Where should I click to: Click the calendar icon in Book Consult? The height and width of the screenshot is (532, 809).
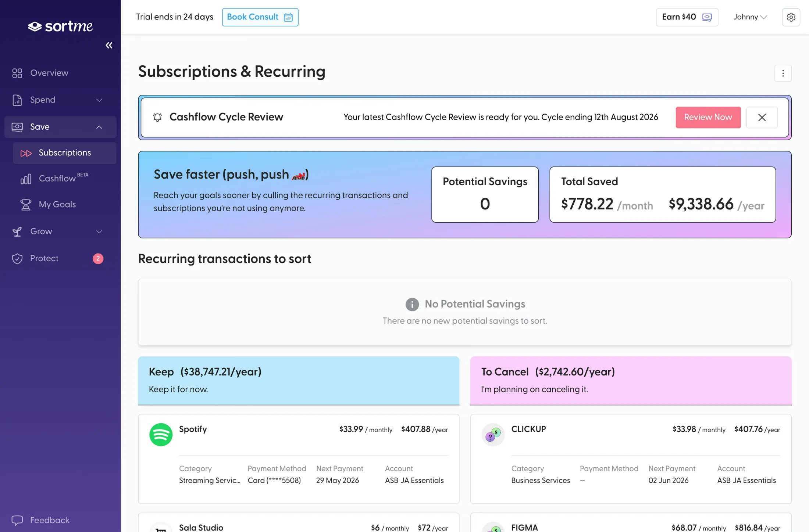pos(288,17)
